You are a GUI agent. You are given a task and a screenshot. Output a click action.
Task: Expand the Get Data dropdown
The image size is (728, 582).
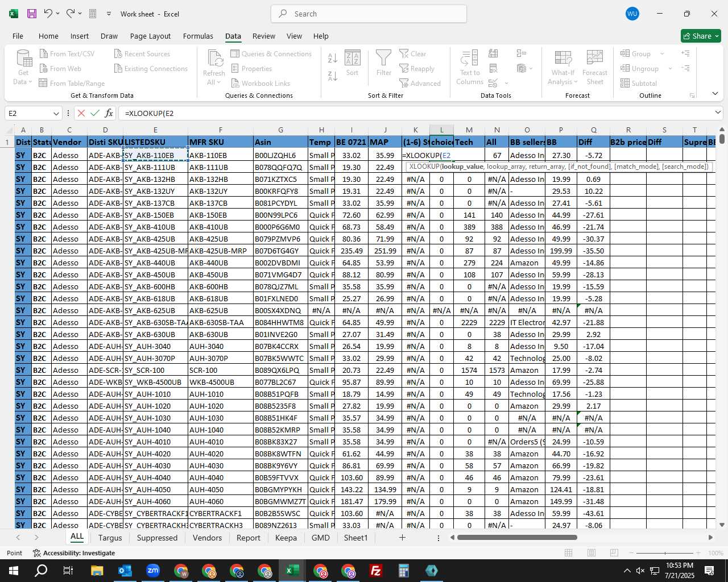[23, 77]
